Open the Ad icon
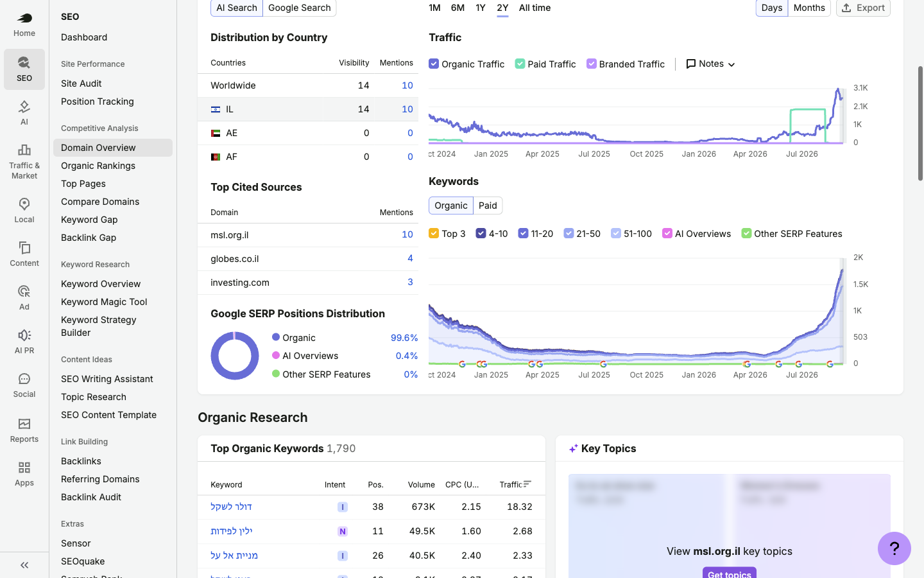The image size is (924, 578). (24, 292)
